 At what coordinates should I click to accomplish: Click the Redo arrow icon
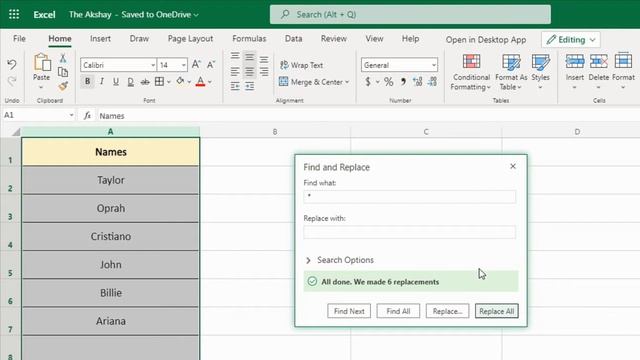click(x=11, y=82)
